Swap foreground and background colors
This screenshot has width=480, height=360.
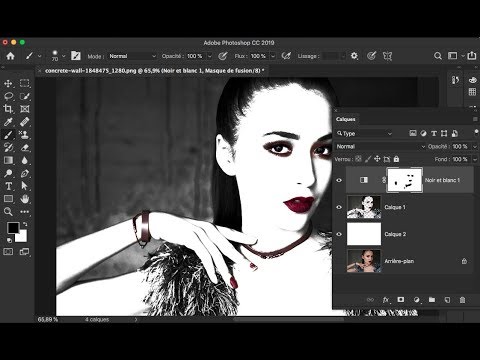25,224
